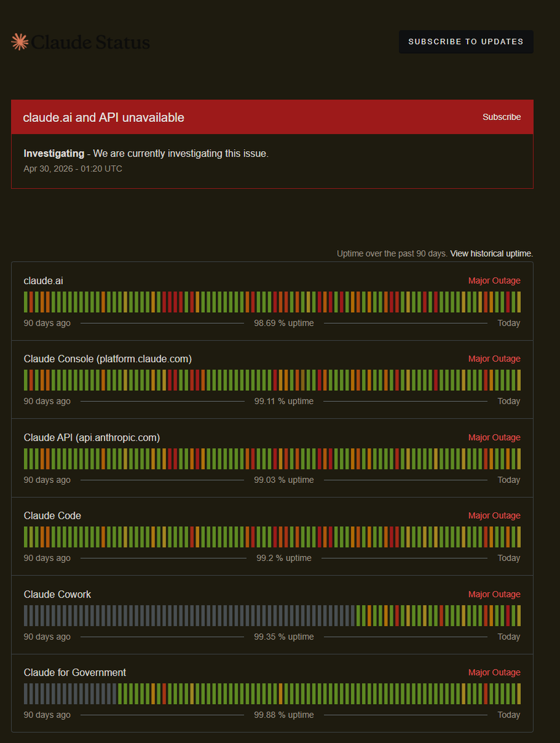Select first uptime bar in Claude API row

(x=26, y=459)
